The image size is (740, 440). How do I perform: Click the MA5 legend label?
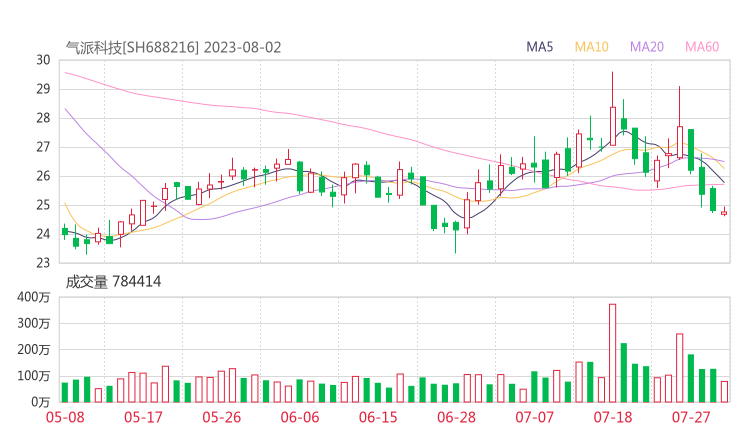pos(539,47)
